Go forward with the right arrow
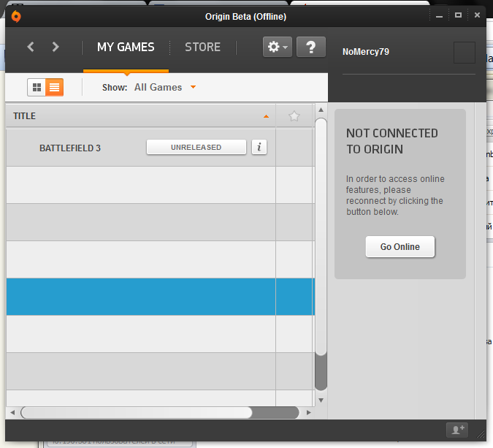 pyautogui.click(x=56, y=47)
